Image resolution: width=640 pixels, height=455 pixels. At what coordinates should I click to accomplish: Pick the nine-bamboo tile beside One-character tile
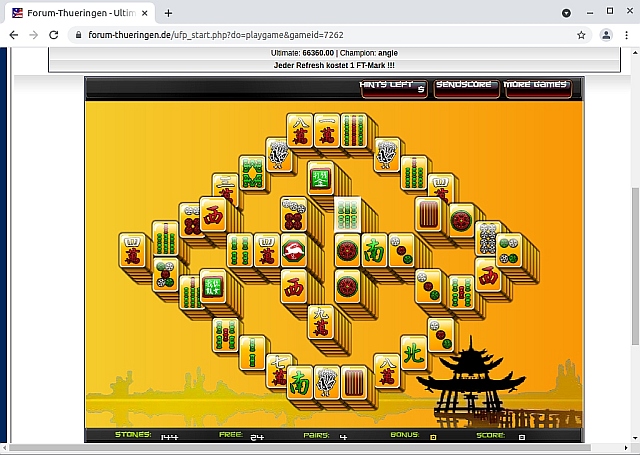click(x=353, y=130)
